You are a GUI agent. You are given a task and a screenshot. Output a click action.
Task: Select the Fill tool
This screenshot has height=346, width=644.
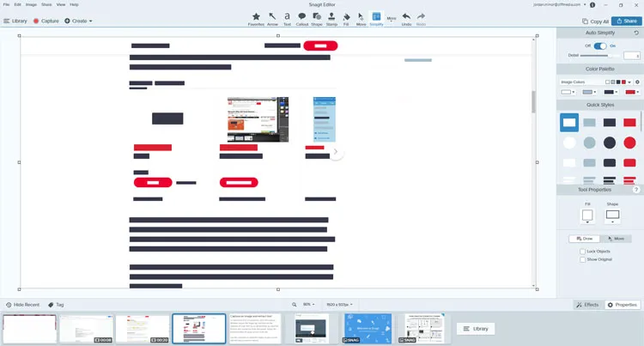tap(346, 19)
